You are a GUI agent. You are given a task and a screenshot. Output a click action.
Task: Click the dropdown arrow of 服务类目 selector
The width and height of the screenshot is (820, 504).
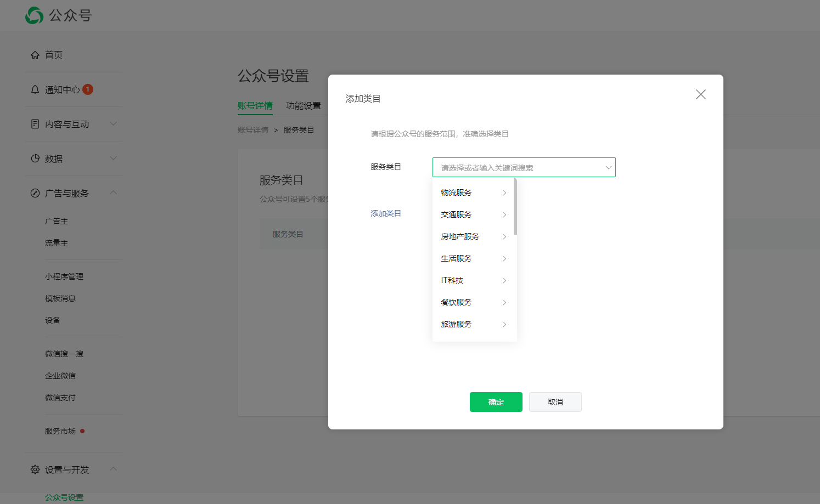pyautogui.click(x=608, y=168)
